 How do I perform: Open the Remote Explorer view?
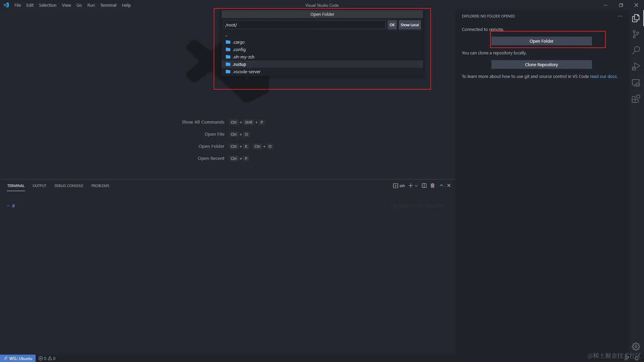tap(636, 83)
